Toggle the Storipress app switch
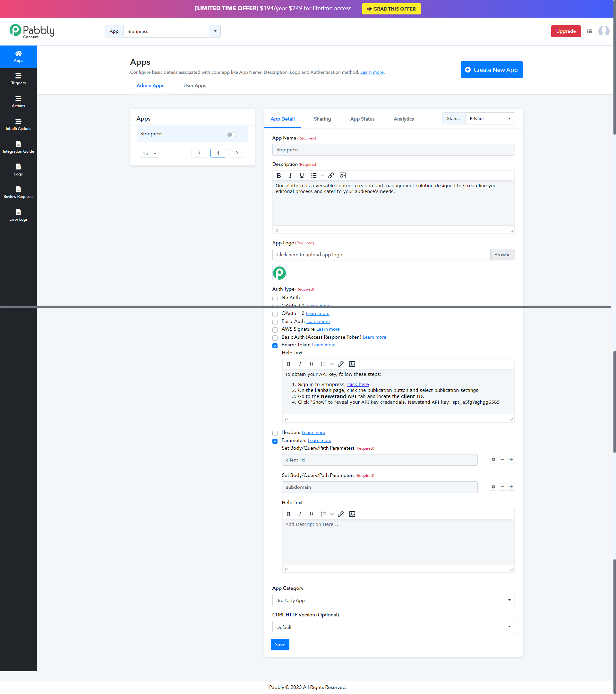 pos(232,135)
